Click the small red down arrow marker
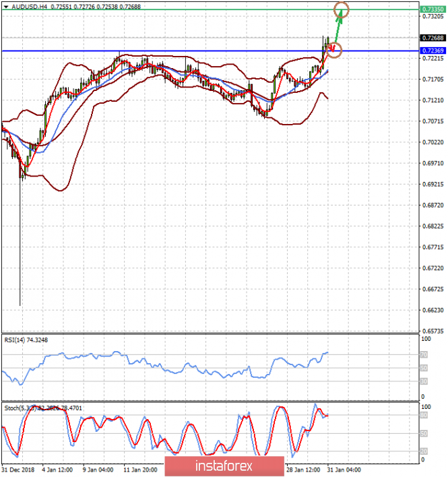Screen dimensions: 448x477 (331, 46)
